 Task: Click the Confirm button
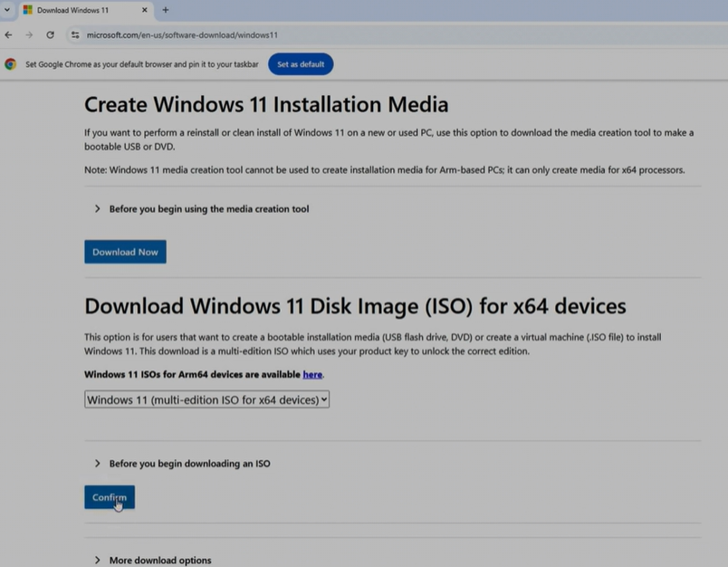[110, 497]
